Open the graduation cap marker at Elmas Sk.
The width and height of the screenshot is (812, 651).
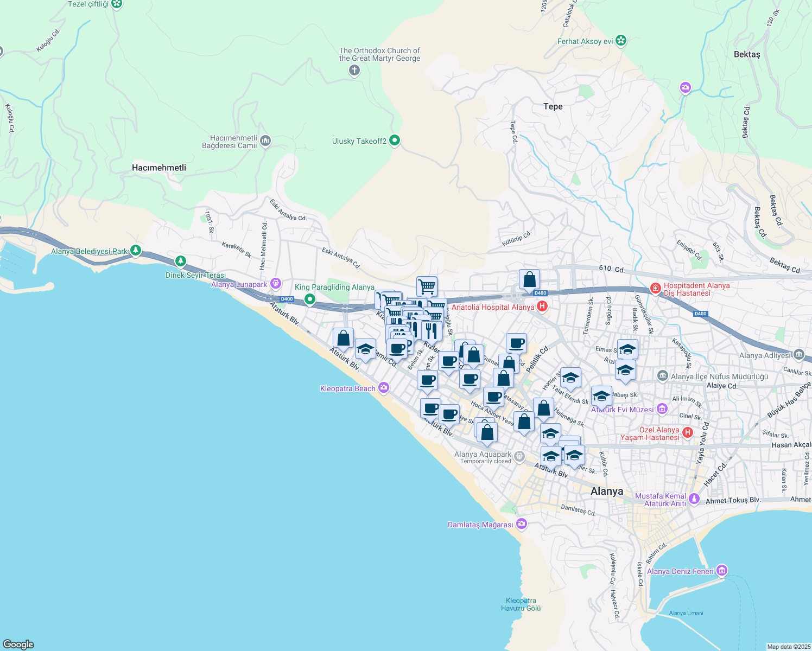pos(627,350)
